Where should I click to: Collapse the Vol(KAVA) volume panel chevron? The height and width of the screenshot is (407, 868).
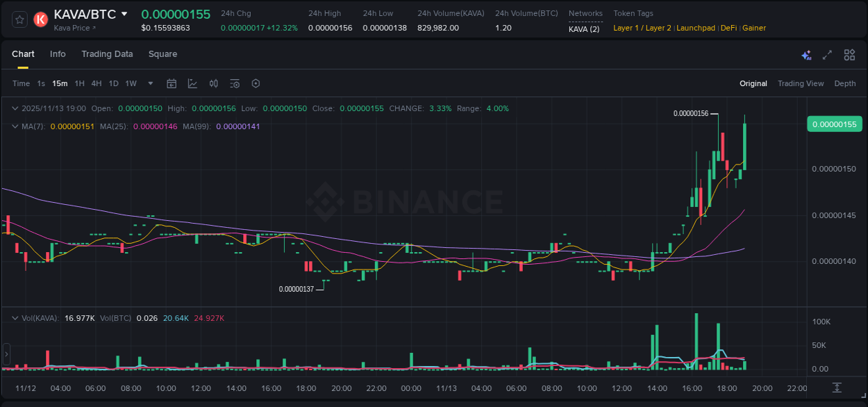[14, 317]
